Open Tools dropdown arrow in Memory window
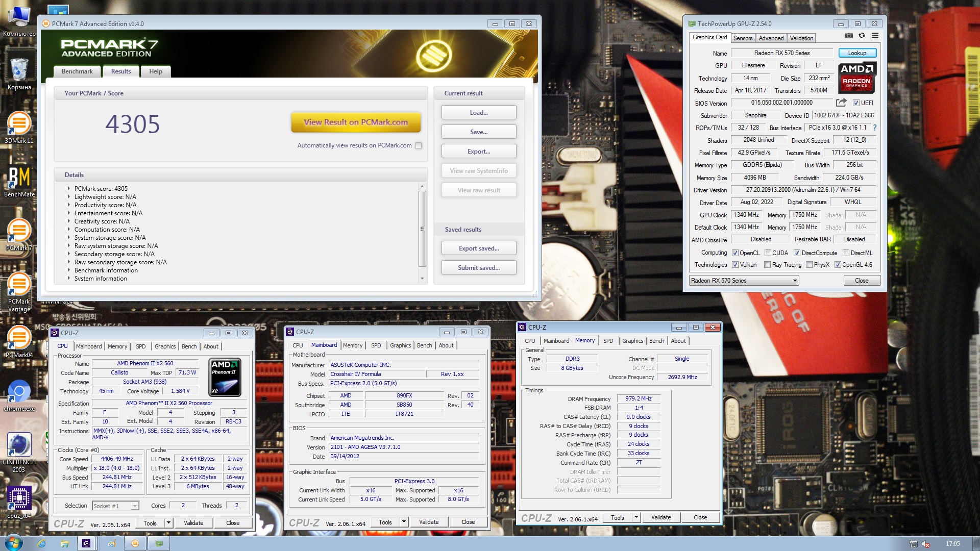The width and height of the screenshot is (980, 551). click(636, 517)
